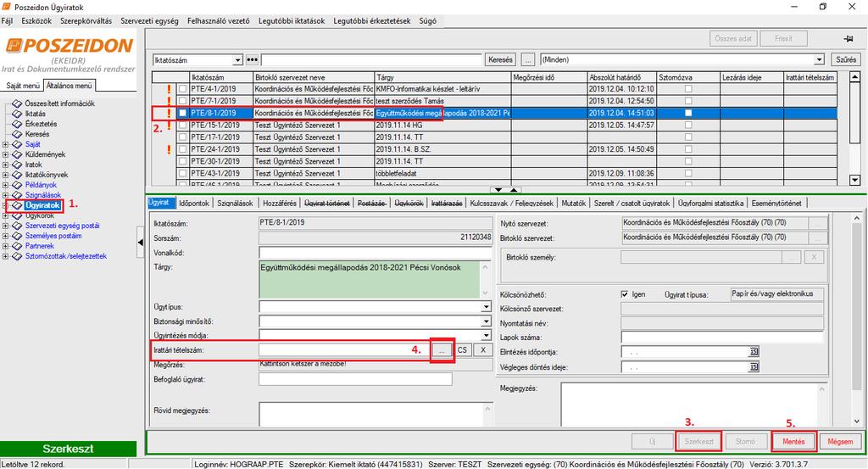Switch to the Időpontok tab
Viewport: 868px width, 469px height.
coord(194,204)
